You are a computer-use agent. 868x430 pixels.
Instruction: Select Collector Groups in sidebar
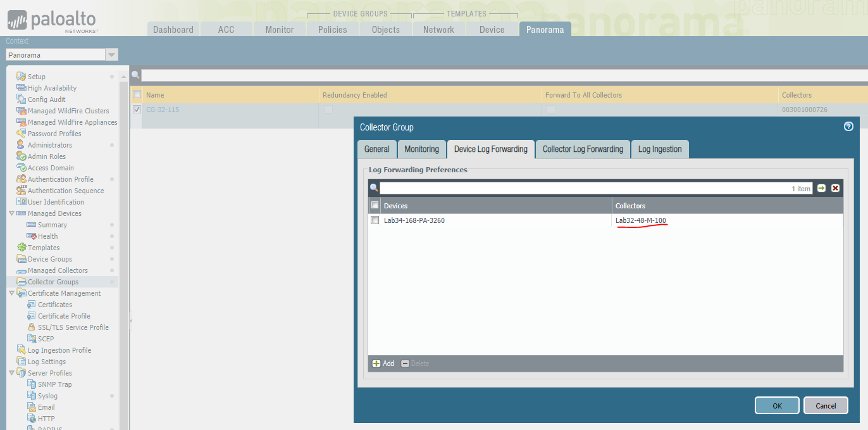pyautogui.click(x=53, y=282)
